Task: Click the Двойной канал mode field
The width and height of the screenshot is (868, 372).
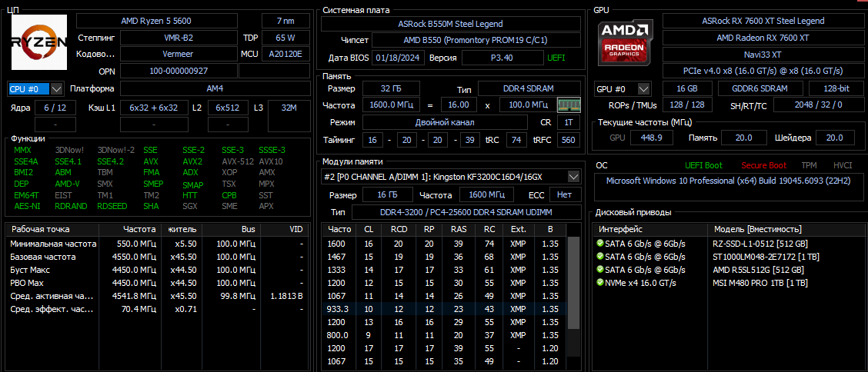Action: pyautogui.click(x=445, y=122)
